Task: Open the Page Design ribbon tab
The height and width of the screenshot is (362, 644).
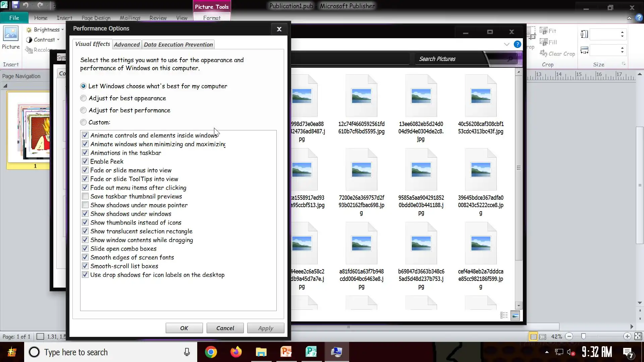Action: point(96,18)
